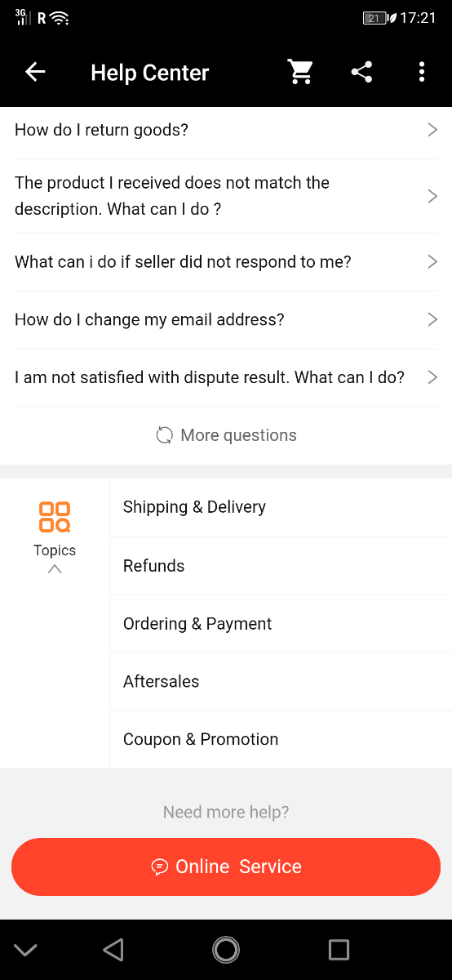Open Ordering & Payment topic
452x980 pixels.
pos(281,624)
